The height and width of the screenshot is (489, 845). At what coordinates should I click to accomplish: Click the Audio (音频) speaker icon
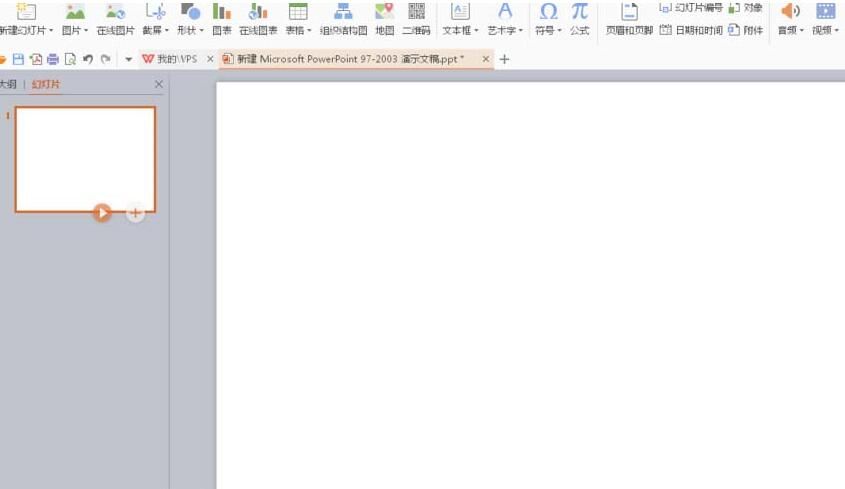click(x=790, y=11)
